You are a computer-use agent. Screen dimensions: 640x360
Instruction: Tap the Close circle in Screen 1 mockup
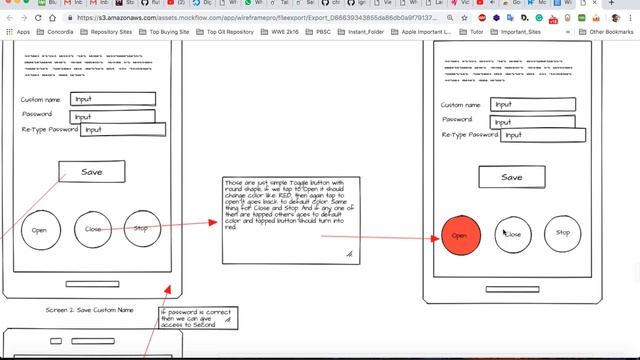click(93, 229)
